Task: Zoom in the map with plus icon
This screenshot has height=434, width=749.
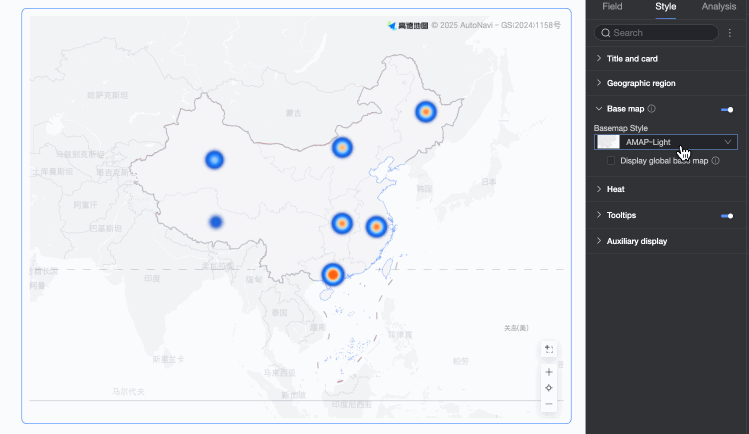Action: 549,372
